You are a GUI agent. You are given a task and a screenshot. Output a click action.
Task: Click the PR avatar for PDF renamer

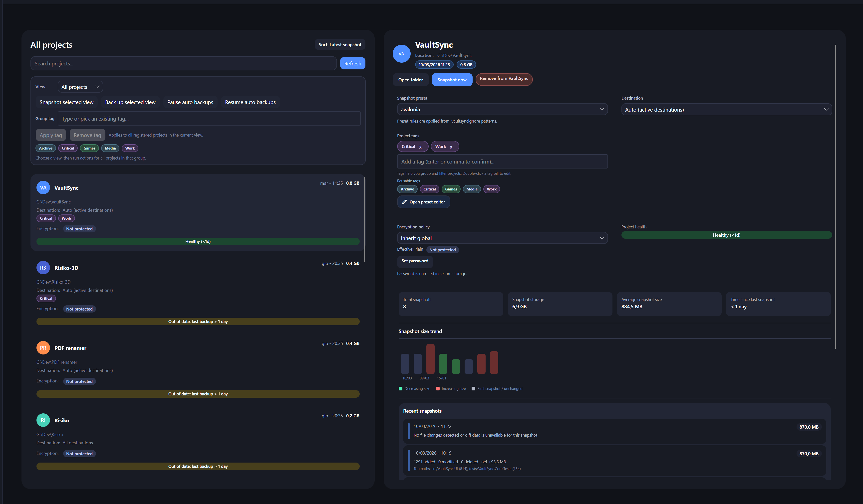pyautogui.click(x=43, y=348)
